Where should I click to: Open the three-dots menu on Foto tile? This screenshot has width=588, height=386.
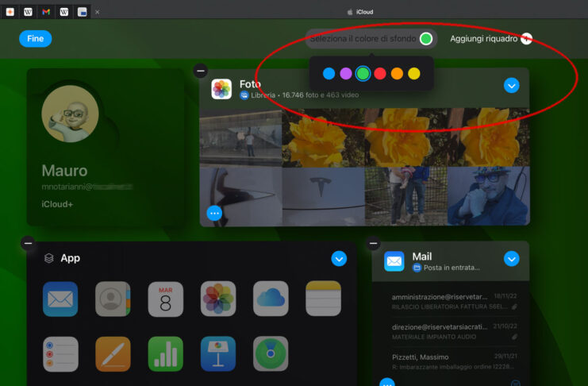pyautogui.click(x=214, y=214)
